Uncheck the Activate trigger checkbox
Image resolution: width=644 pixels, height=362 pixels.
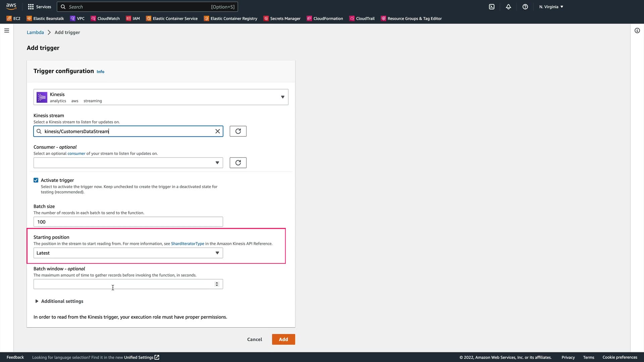36,180
